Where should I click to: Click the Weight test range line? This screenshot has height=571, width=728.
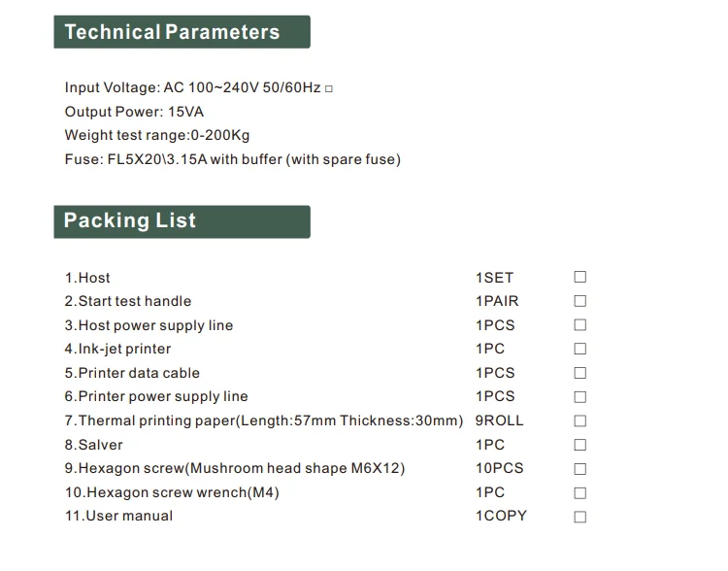click(x=156, y=135)
